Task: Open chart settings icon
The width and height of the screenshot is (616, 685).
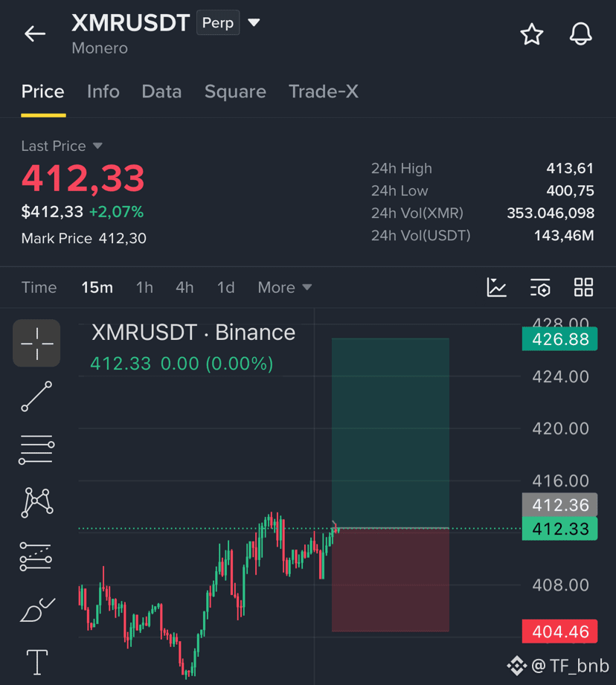Action: point(540,287)
